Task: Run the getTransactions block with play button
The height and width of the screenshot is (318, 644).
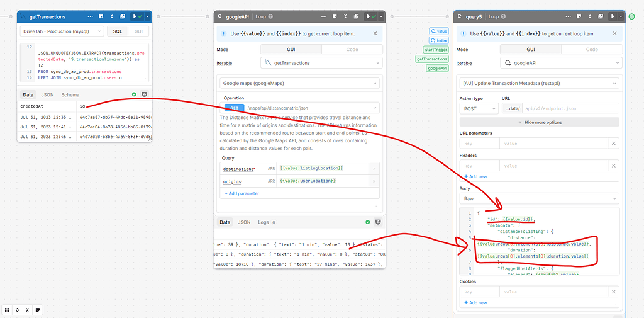Action: (135, 16)
